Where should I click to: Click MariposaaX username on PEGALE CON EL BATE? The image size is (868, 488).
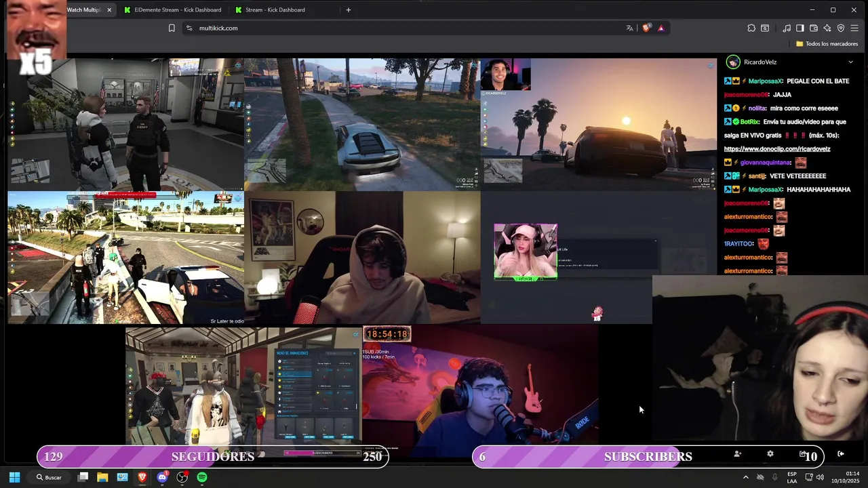tap(766, 81)
